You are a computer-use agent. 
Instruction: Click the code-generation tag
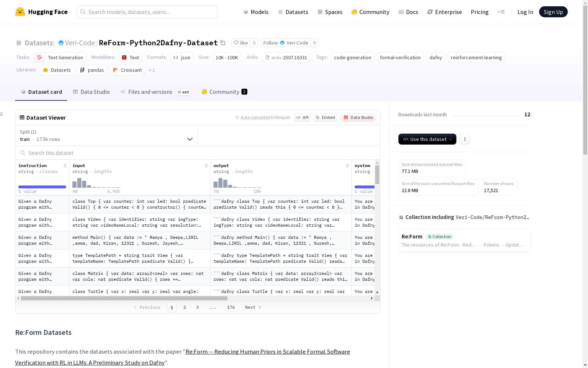click(x=352, y=57)
